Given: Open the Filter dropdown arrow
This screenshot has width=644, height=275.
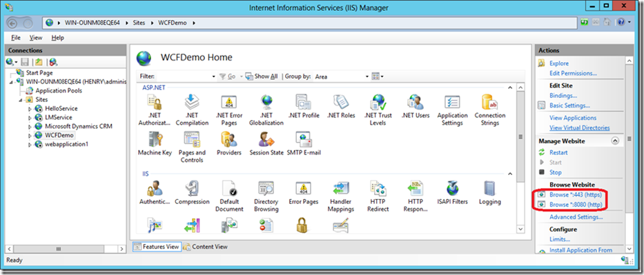Looking at the screenshot, I should click(213, 77).
